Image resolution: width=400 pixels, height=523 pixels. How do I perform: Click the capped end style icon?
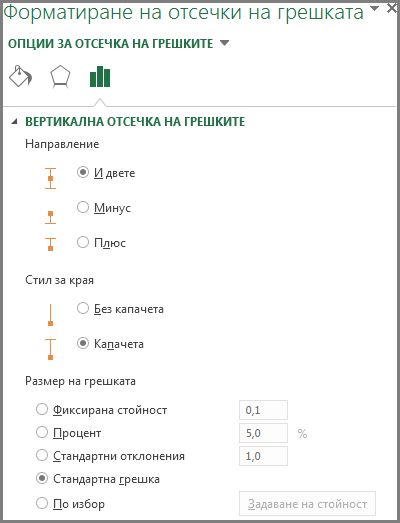coord(50,349)
